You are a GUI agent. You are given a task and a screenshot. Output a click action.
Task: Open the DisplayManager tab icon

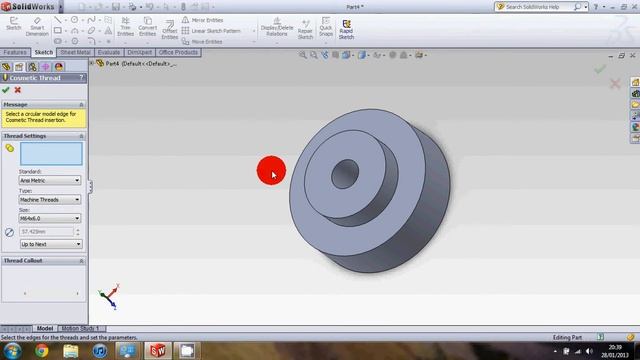[x=59, y=67]
